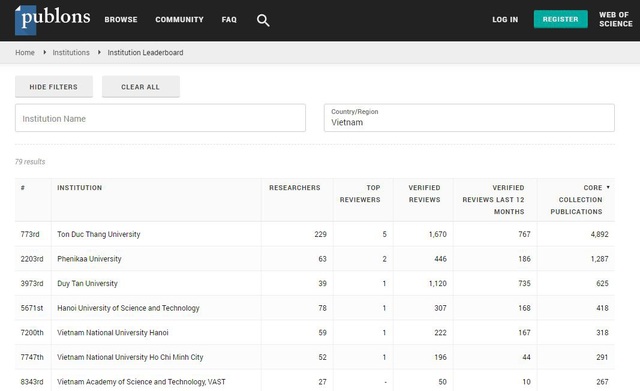Click last 12 months value 186
The height and width of the screenshot is (391, 640).
point(524,259)
